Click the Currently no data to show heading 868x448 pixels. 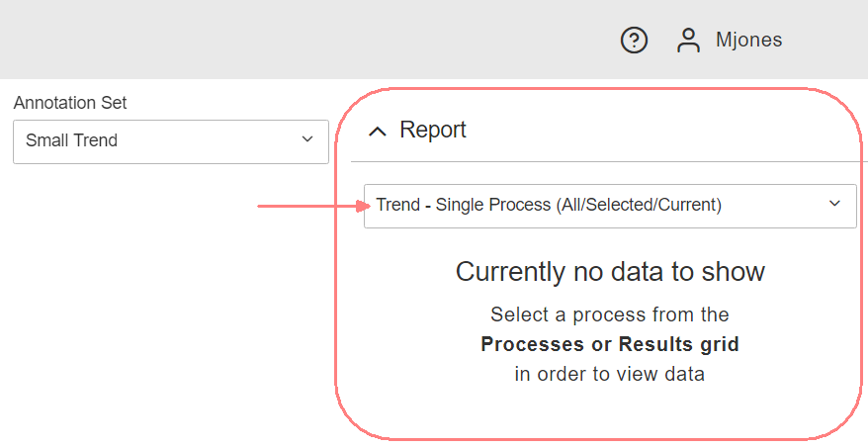tap(610, 272)
